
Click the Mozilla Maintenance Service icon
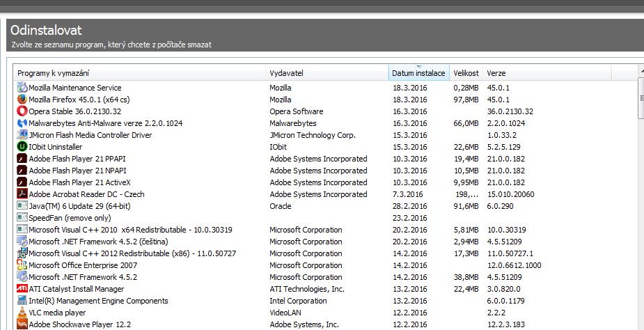(x=22, y=88)
